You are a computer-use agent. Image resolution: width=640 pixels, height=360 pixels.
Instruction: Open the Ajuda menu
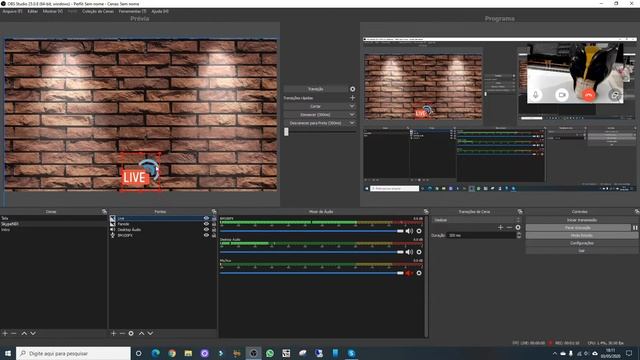(160, 11)
